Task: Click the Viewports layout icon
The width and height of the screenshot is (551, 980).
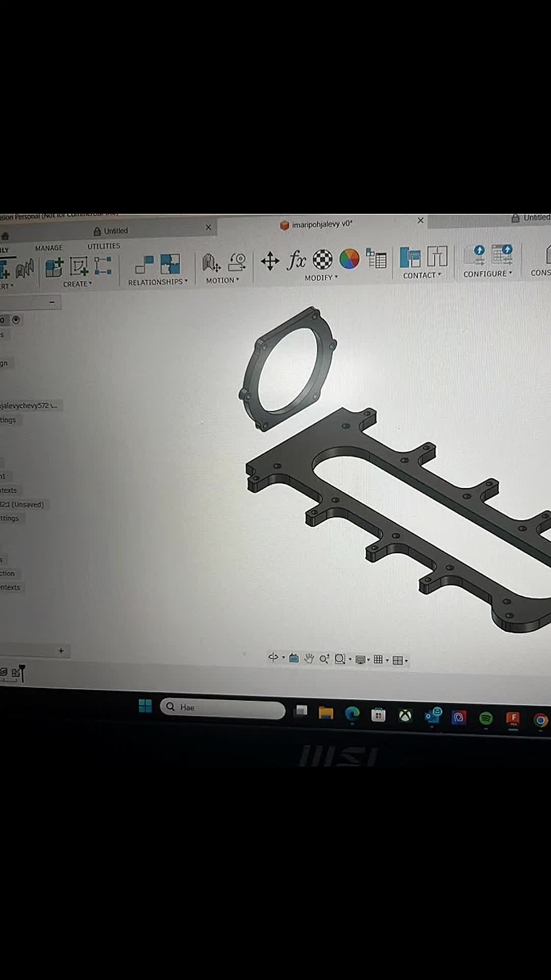Action: point(397,660)
